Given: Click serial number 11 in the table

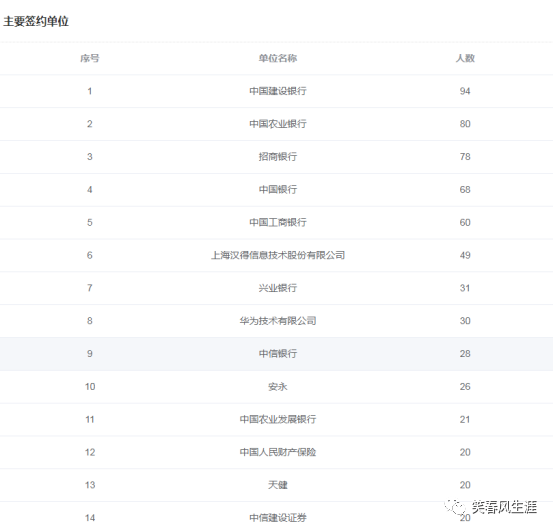Looking at the screenshot, I should tap(90, 420).
